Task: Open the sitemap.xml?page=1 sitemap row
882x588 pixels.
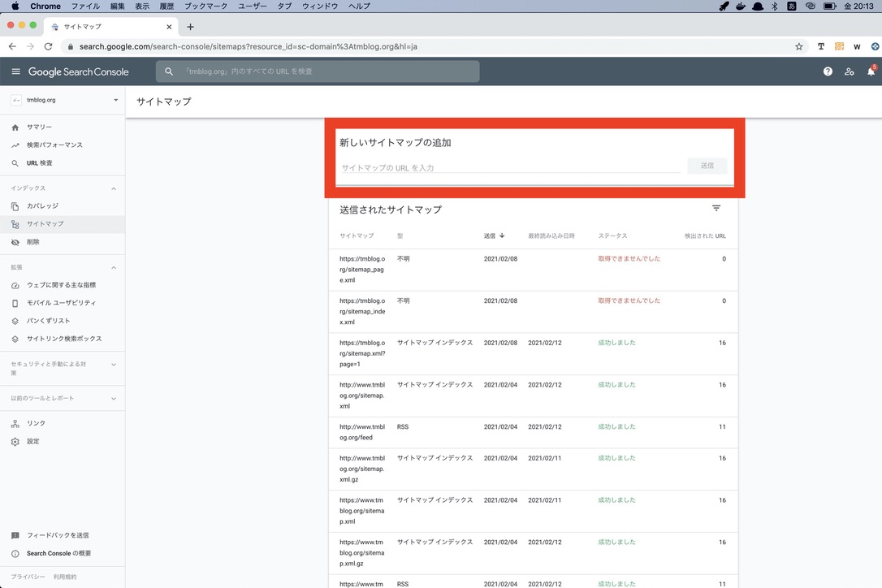Action: [x=533, y=353]
